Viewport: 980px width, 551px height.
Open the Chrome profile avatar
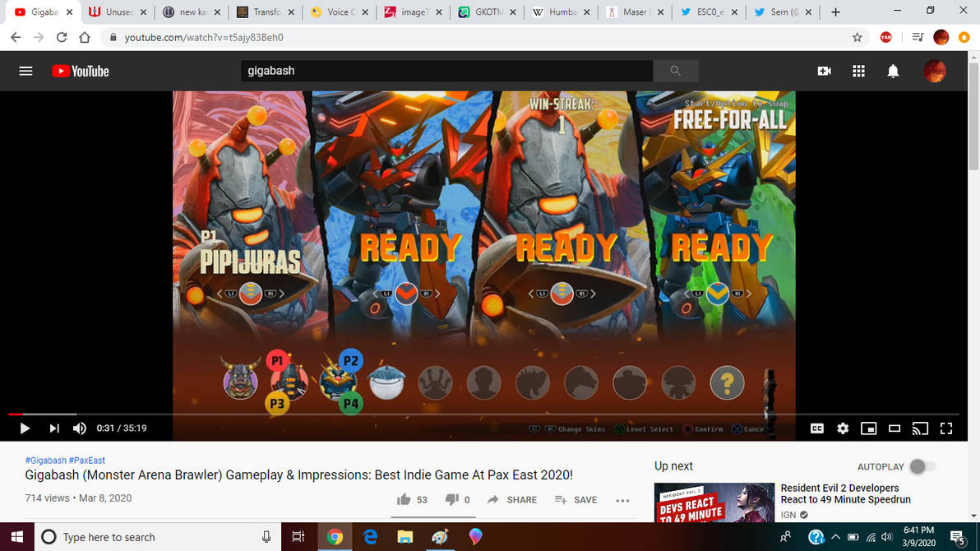tap(941, 38)
